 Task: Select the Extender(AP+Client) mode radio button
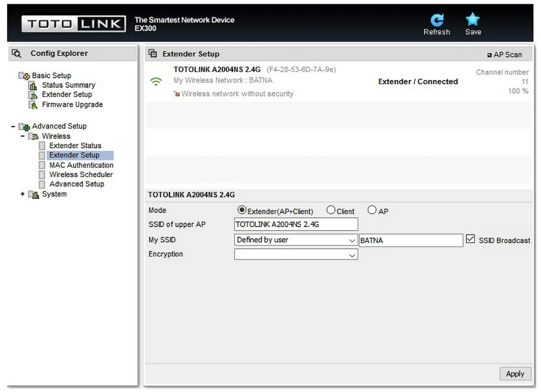coord(242,210)
